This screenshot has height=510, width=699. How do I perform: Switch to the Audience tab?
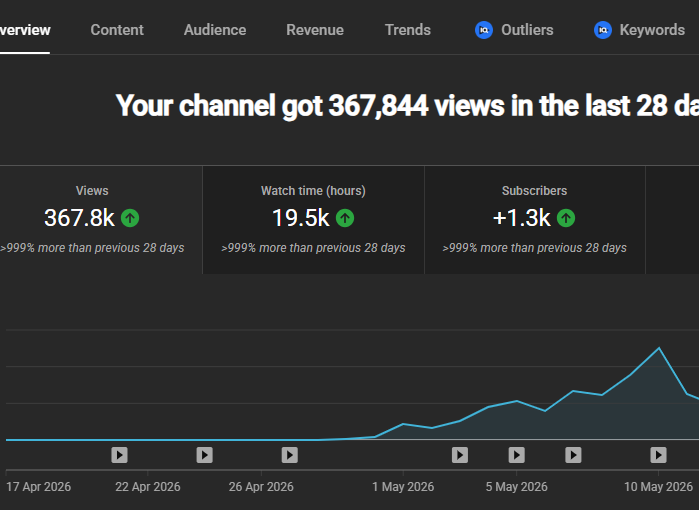click(x=215, y=30)
